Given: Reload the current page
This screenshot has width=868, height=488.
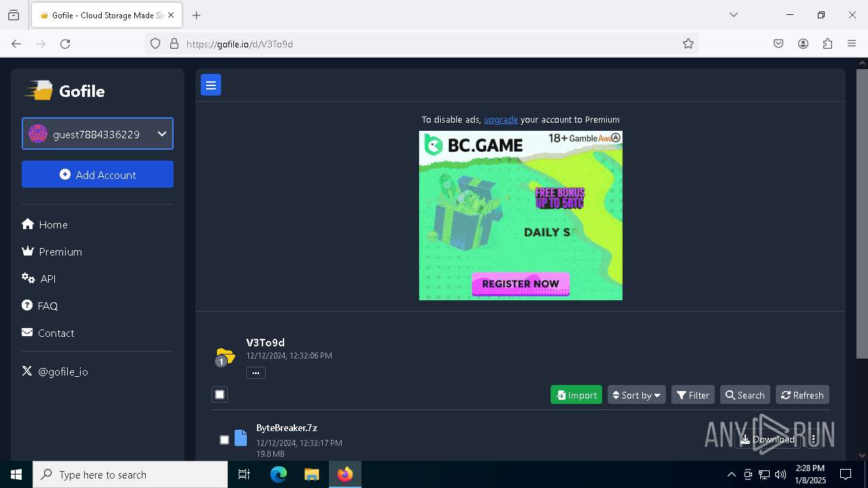Looking at the screenshot, I should pyautogui.click(x=65, y=43).
